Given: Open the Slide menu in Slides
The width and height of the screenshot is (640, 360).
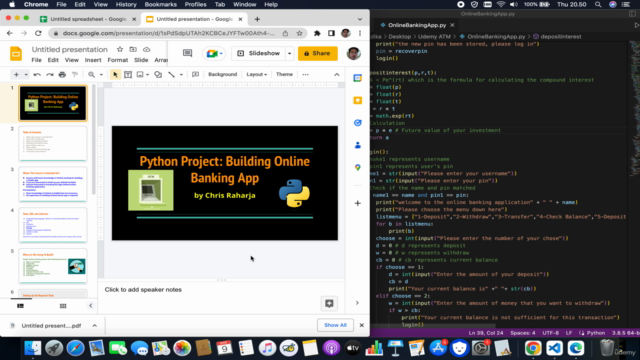Looking at the screenshot, I should pos(141,60).
